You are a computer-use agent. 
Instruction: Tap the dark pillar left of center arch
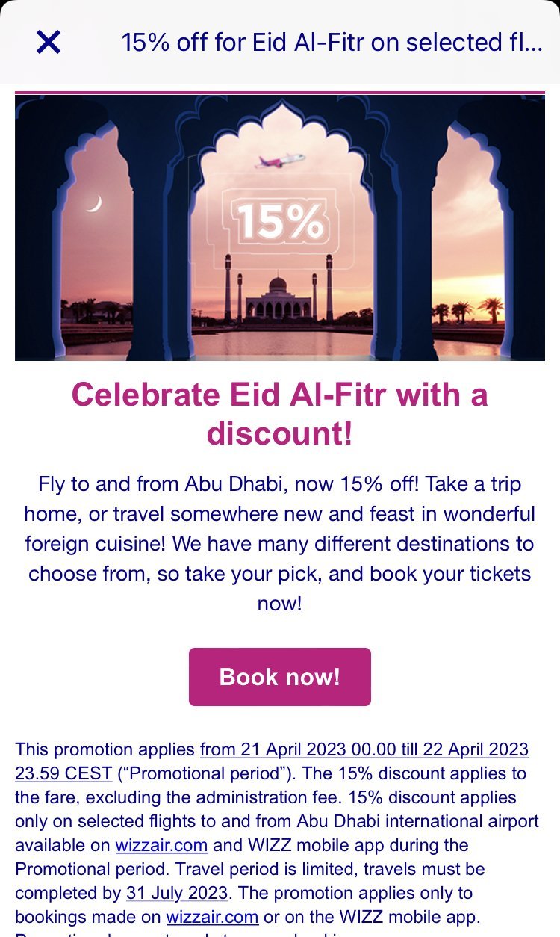[161, 247]
